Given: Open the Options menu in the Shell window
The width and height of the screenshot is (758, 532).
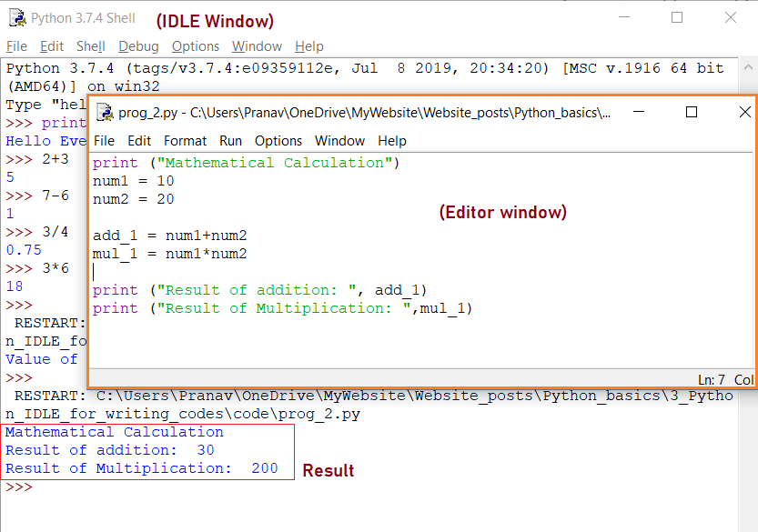Looking at the screenshot, I should pos(195,46).
